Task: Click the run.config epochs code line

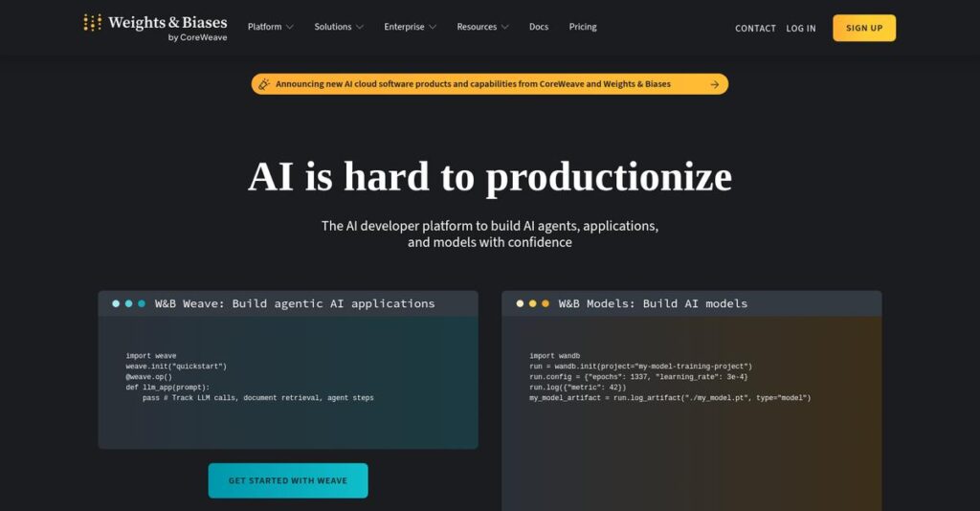Action: tap(638, 377)
